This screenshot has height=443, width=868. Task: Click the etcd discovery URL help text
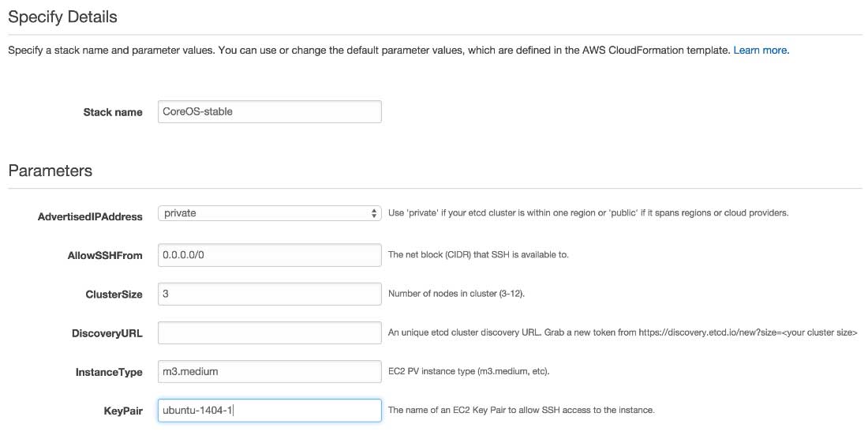622,332
